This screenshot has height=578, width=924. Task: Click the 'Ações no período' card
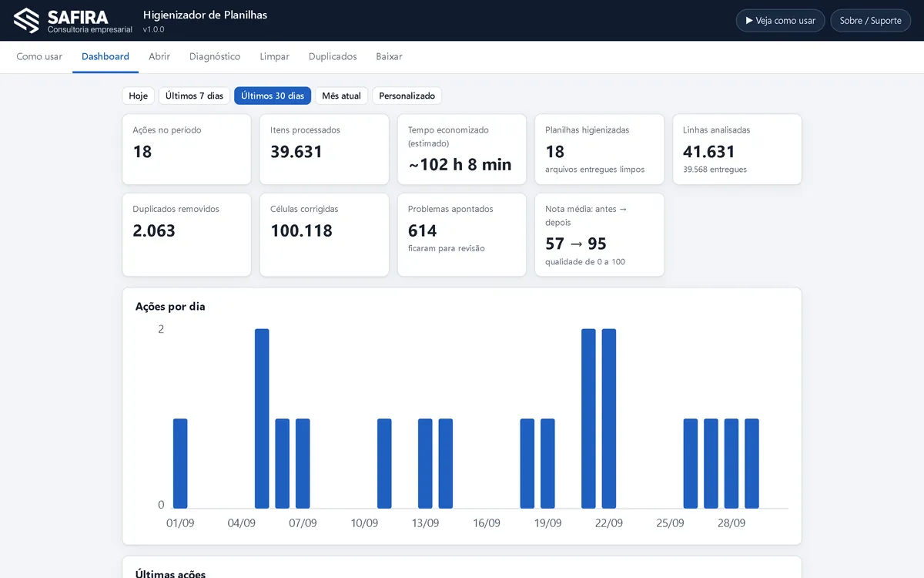point(186,150)
